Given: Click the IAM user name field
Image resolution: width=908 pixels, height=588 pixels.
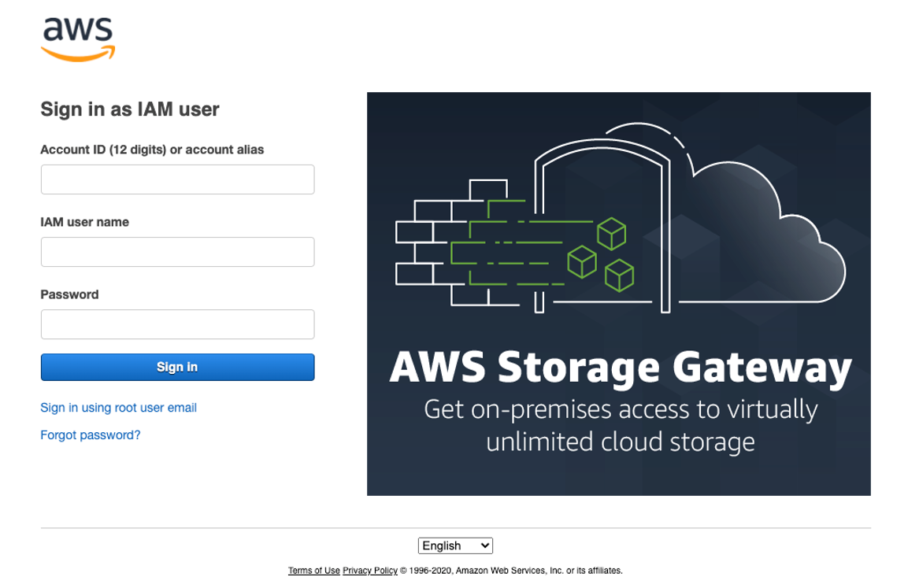Looking at the screenshot, I should pyautogui.click(x=177, y=252).
